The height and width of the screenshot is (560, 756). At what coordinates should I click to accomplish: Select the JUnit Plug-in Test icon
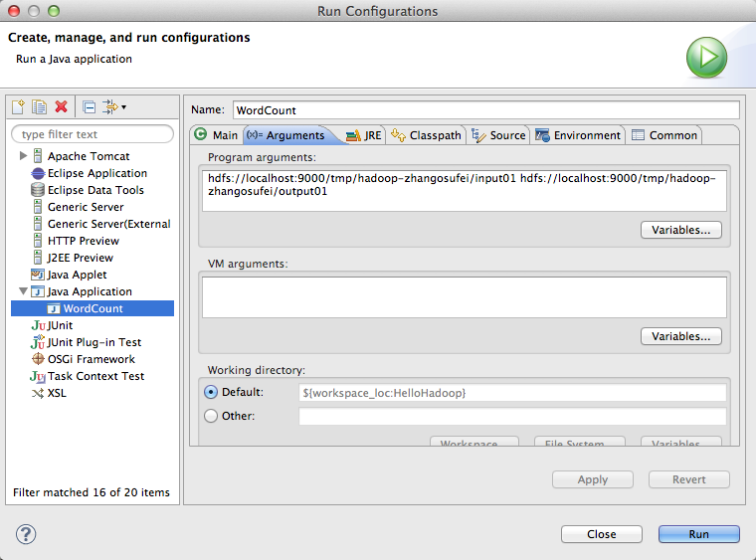(x=38, y=342)
